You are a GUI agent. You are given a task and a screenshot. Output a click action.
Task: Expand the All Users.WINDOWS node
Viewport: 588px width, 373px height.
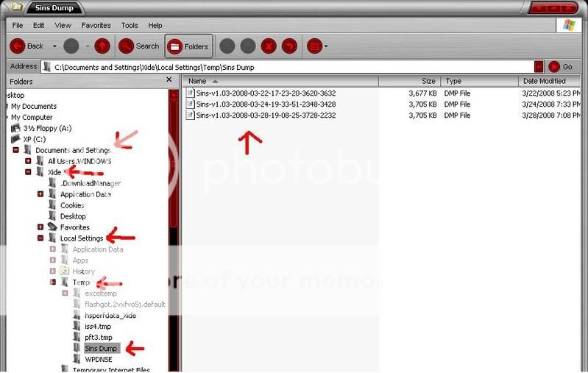pos(28,161)
